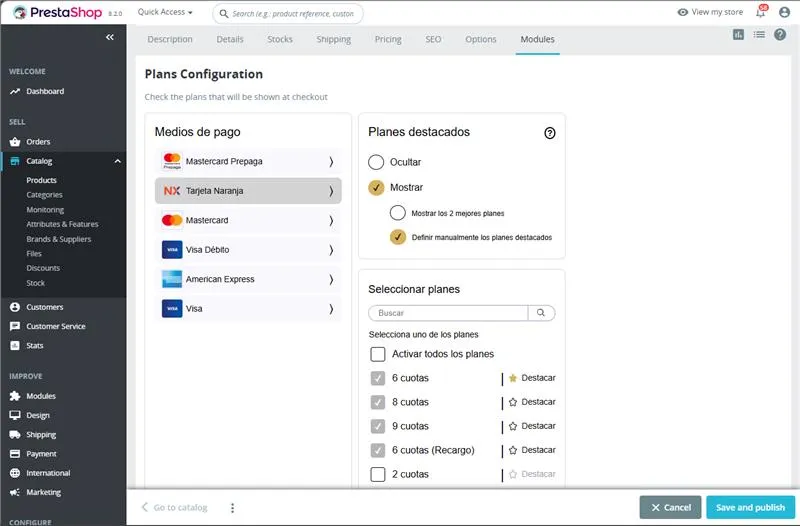The width and height of the screenshot is (800, 526).
Task: Collapse the sidebar with double-chevron icon
Action: [x=110, y=37]
